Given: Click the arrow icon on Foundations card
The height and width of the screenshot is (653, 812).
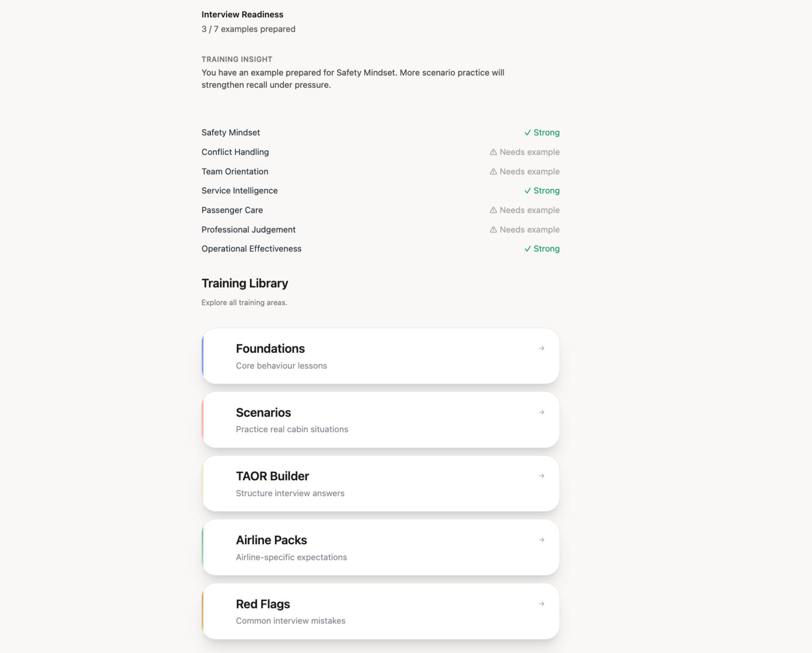Looking at the screenshot, I should 541,349.
